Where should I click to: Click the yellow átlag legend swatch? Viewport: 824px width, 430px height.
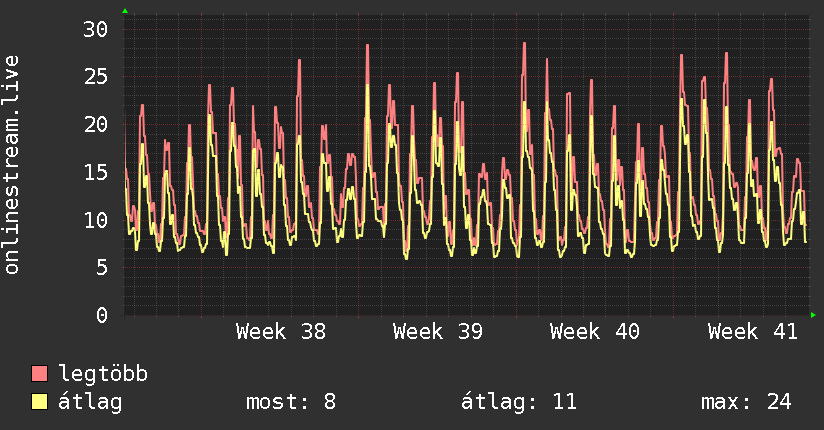39,401
